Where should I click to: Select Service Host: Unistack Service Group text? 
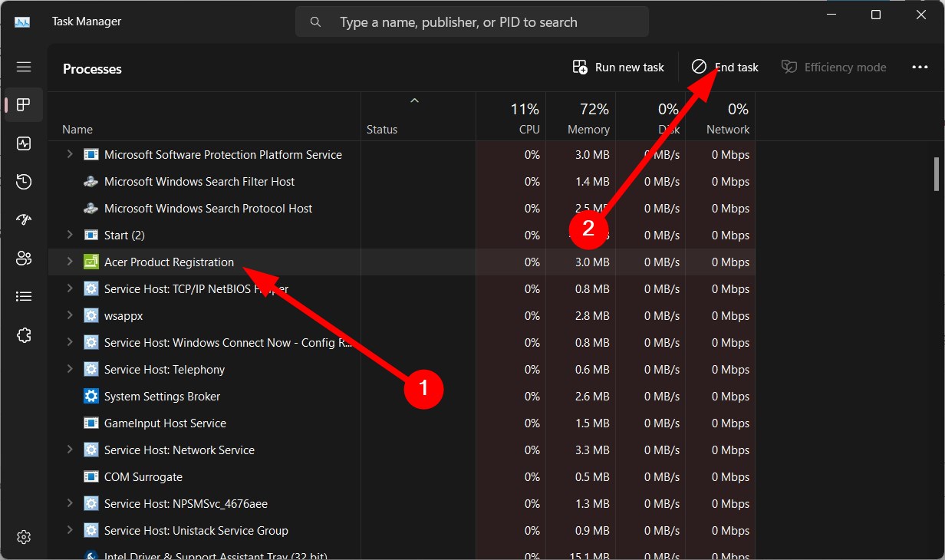196,531
